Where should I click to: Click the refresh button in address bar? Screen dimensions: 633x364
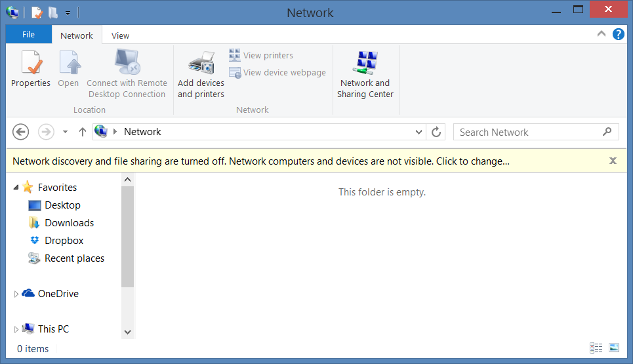436,132
